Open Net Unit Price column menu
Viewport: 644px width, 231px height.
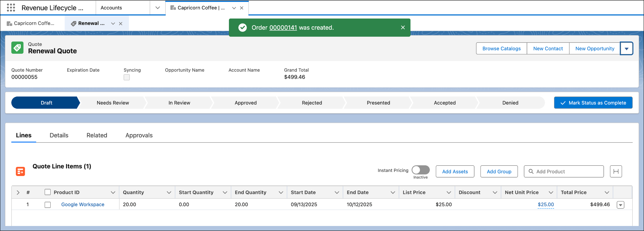(x=551, y=192)
